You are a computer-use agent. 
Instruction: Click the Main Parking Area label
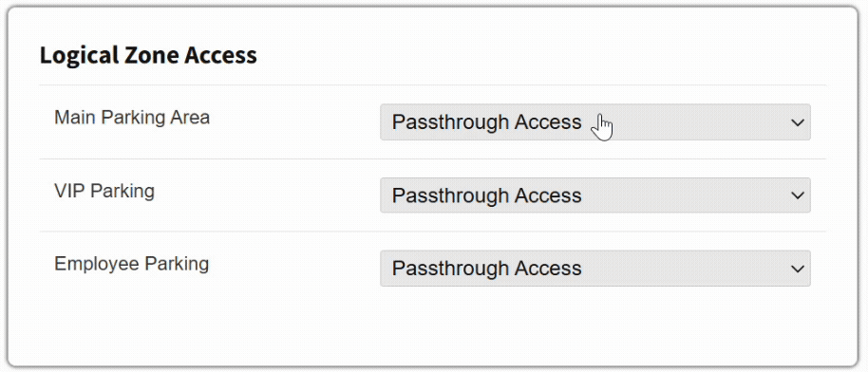(132, 118)
